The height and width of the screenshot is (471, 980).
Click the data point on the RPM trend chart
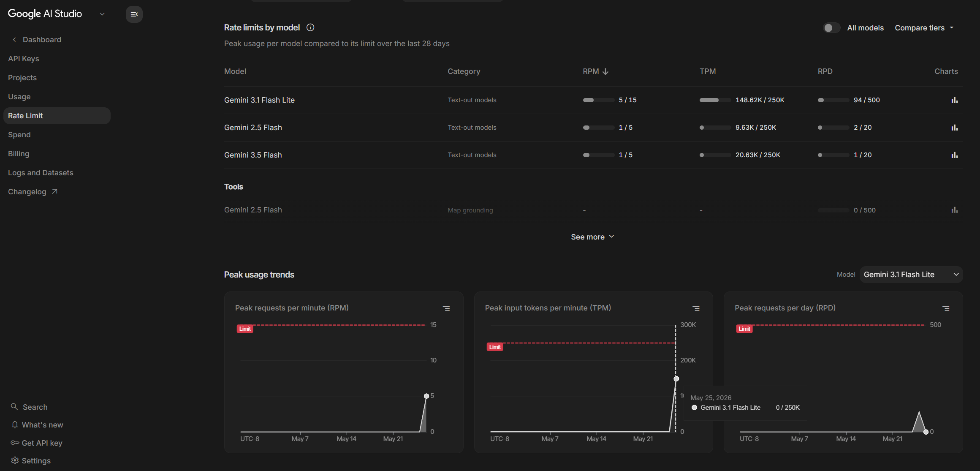[x=426, y=396]
